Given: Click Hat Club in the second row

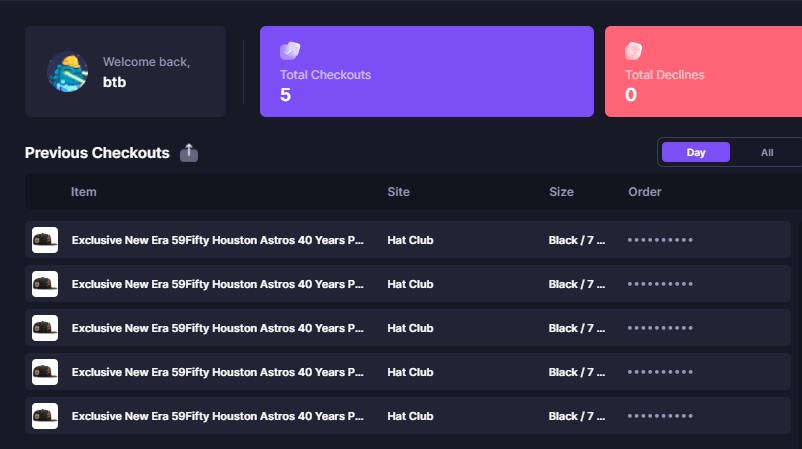Looking at the screenshot, I should pos(410,284).
